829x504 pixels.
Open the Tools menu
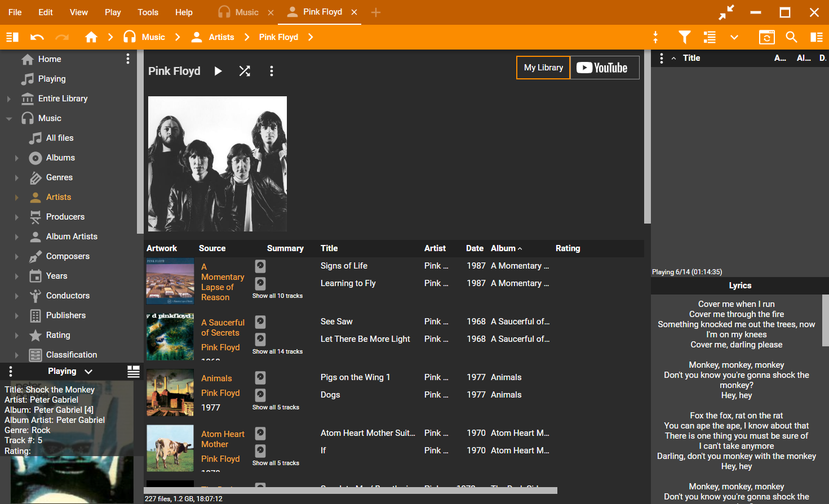(x=148, y=12)
